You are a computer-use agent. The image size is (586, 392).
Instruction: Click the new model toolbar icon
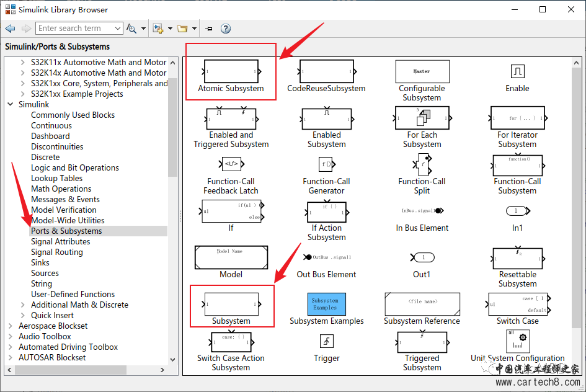point(158,29)
